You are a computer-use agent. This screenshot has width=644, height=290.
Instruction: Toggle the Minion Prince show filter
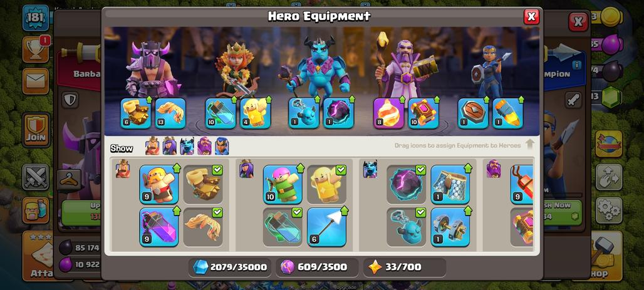pyautogui.click(x=187, y=146)
